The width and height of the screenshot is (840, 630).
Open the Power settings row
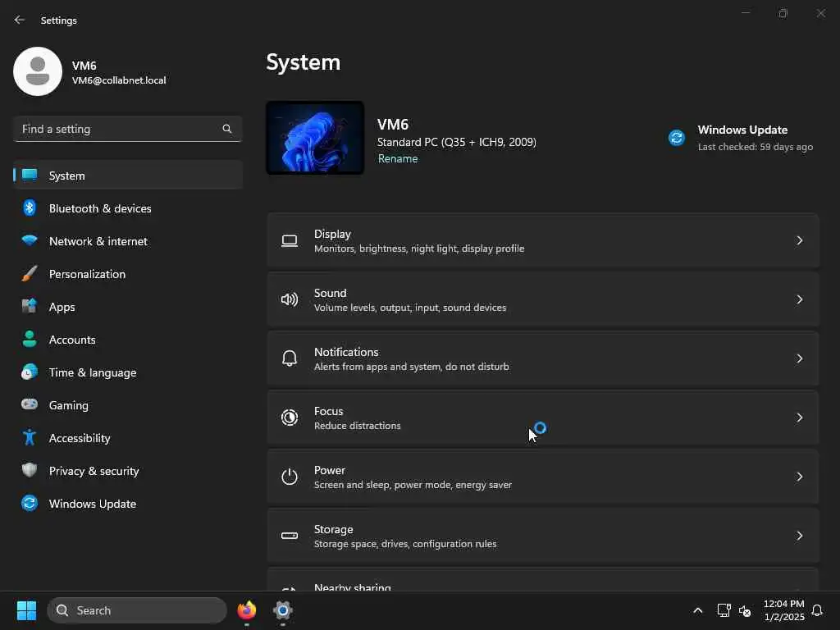[x=543, y=477]
